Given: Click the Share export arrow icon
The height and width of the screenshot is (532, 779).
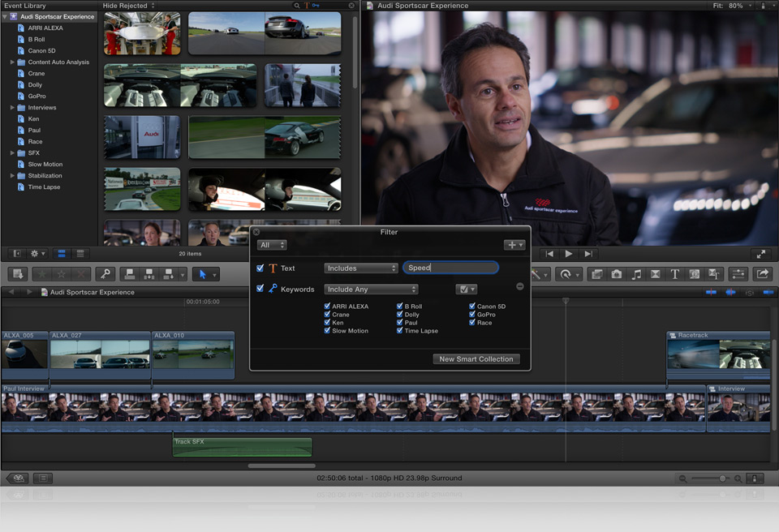Looking at the screenshot, I should pos(763,274).
